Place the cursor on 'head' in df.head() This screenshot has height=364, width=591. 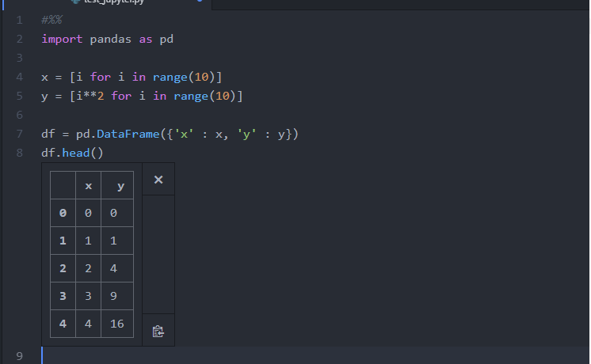pos(76,153)
